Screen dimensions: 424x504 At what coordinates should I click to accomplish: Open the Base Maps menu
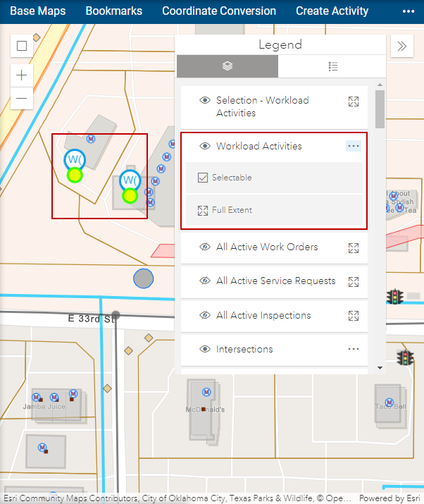pos(37,11)
